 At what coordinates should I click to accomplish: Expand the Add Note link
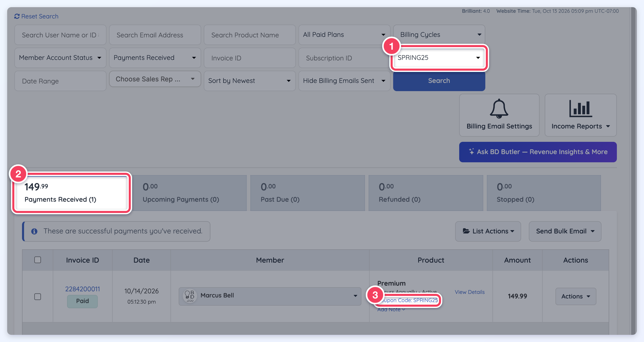coord(391,309)
